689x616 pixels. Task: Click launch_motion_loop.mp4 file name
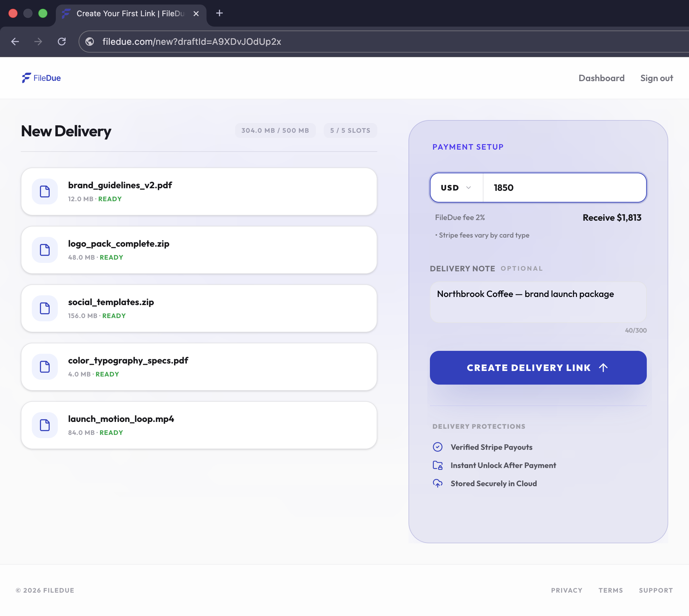(x=121, y=419)
